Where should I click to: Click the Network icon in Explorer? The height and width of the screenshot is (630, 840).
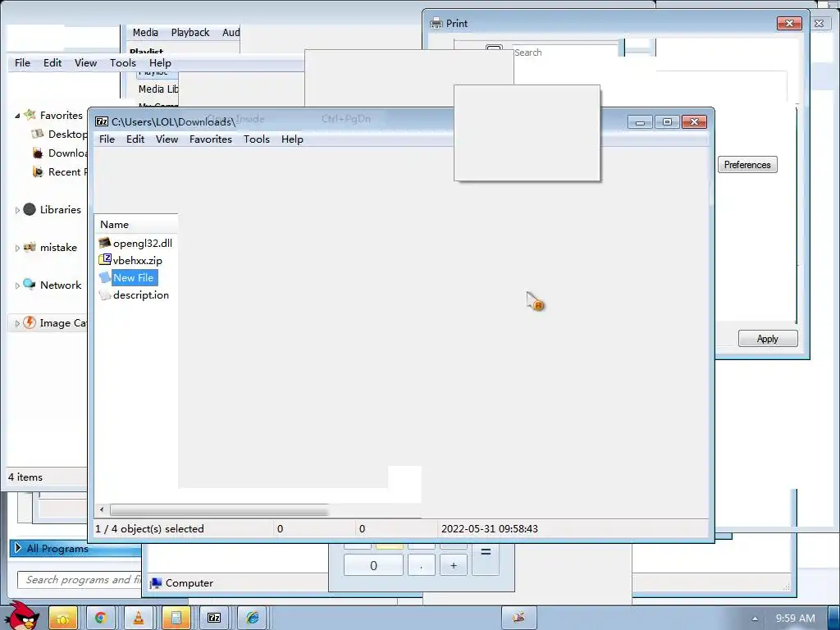(x=30, y=284)
